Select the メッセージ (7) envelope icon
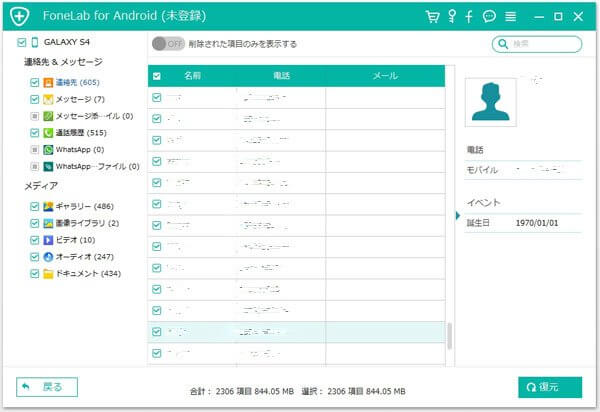 (x=48, y=99)
